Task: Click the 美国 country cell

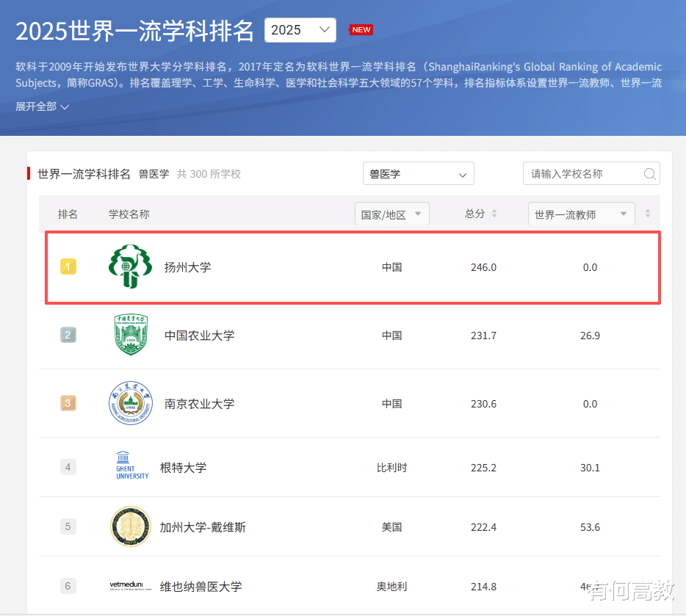Action: pos(391,527)
